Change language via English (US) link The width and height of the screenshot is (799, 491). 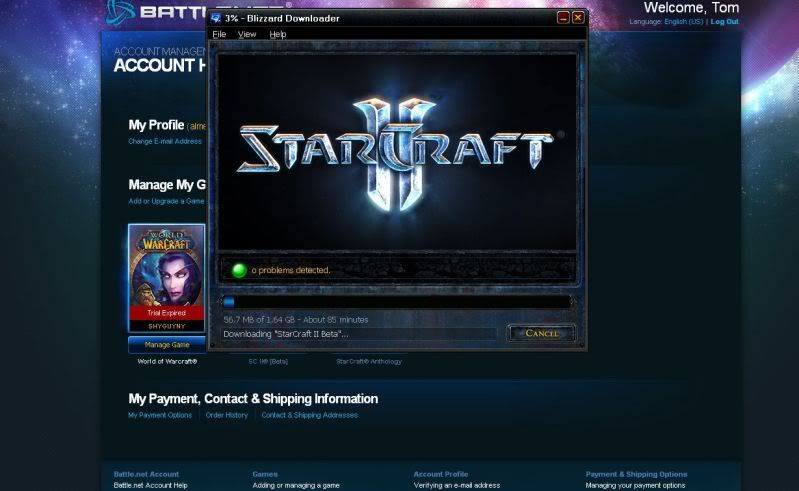(683, 22)
